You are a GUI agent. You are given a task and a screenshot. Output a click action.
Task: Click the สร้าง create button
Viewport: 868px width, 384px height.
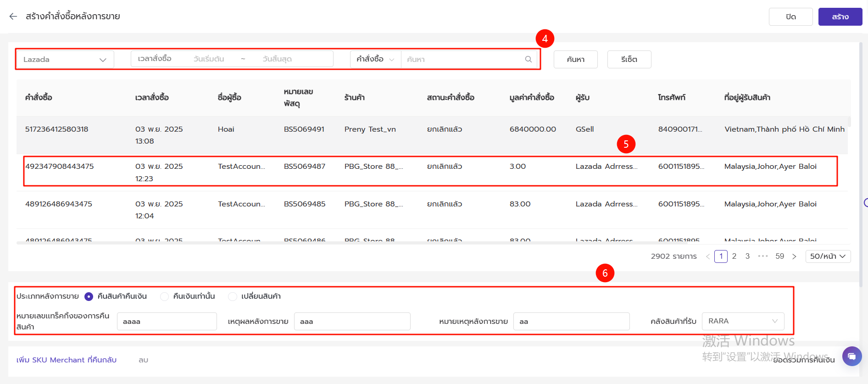pyautogui.click(x=840, y=17)
